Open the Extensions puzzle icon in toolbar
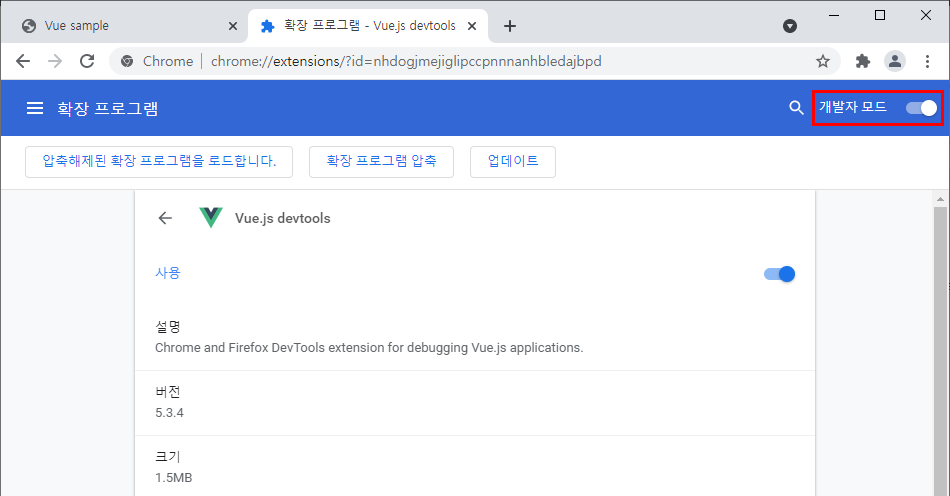Viewport: 950px width, 496px height. tap(863, 61)
